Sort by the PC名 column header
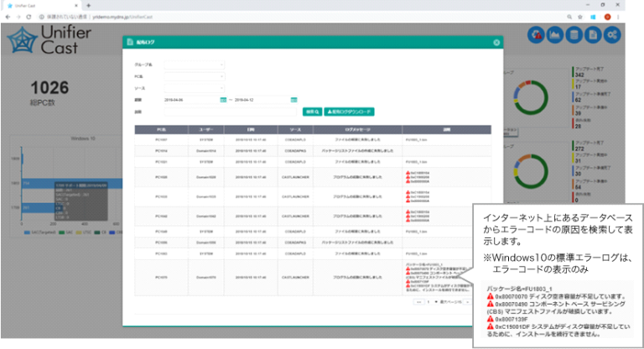Image resolution: width=644 pixels, height=349 pixels. click(159, 129)
